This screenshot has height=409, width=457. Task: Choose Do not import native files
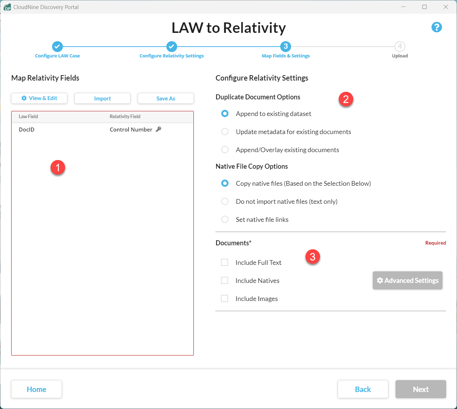tap(225, 201)
